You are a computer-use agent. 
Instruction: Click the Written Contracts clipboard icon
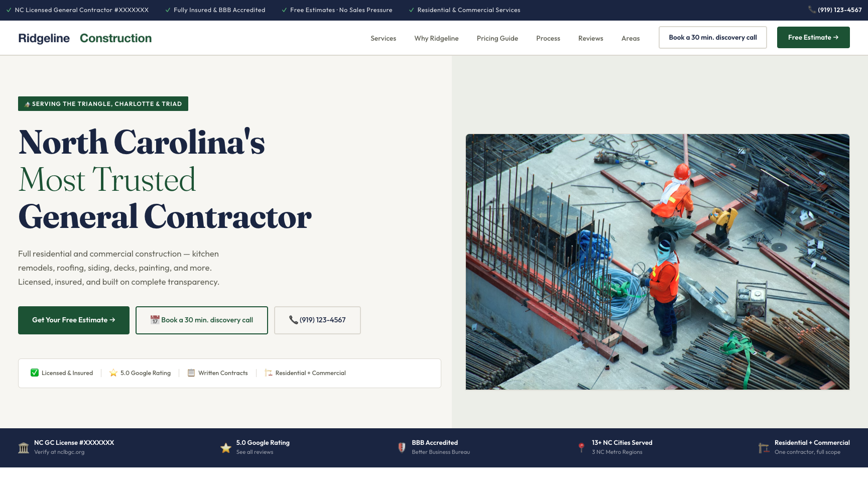(191, 373)
